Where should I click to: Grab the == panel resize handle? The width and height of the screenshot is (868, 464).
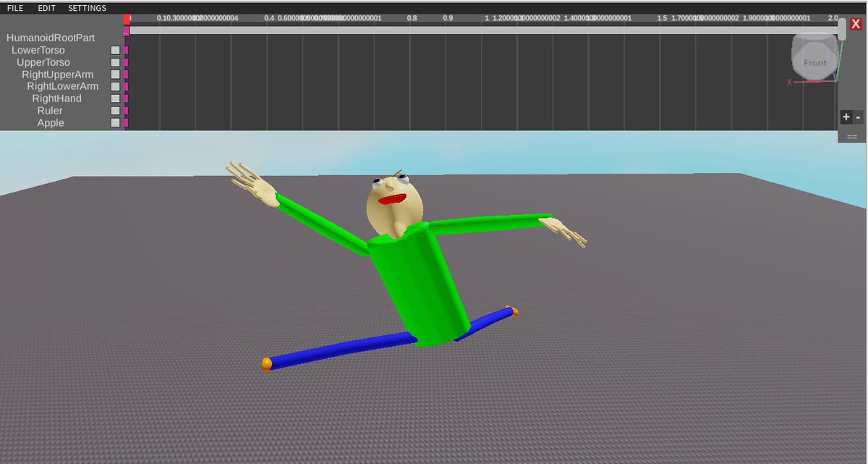[x=852, y=136]
